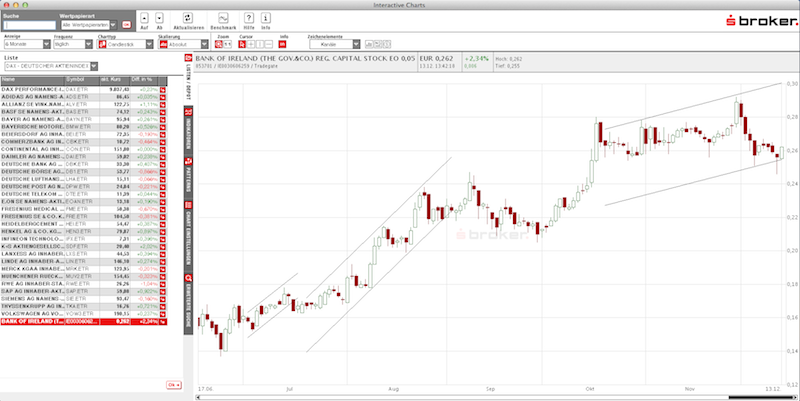The image size is (800, 401).
Task: Open the Benchmark comparison tool
Action: 223,18
